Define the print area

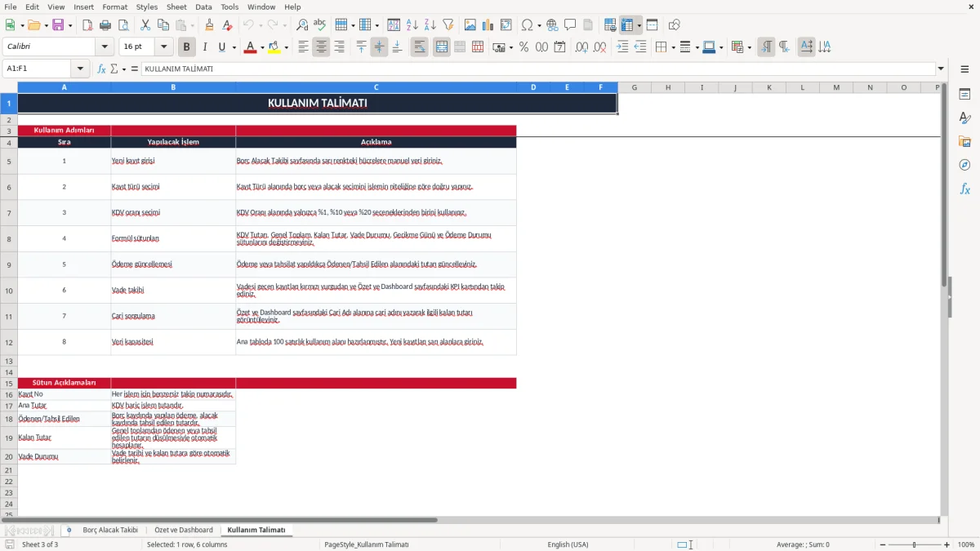tap(610, 25)
